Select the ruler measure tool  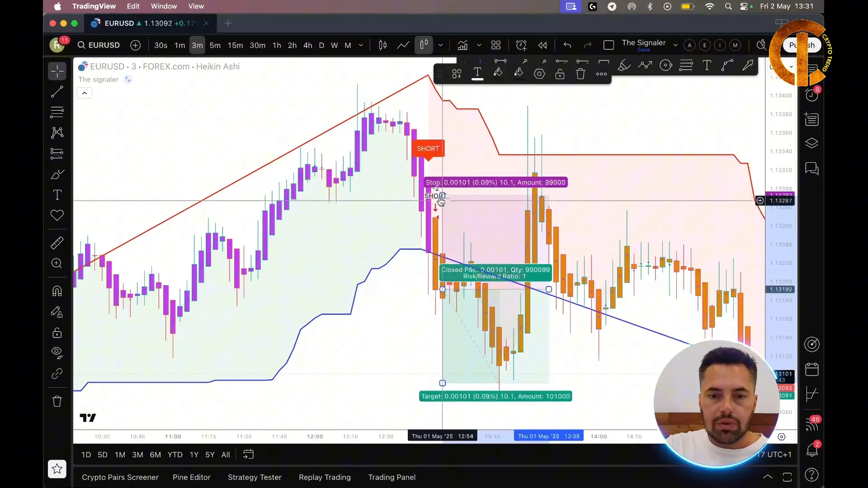(57, 243)
